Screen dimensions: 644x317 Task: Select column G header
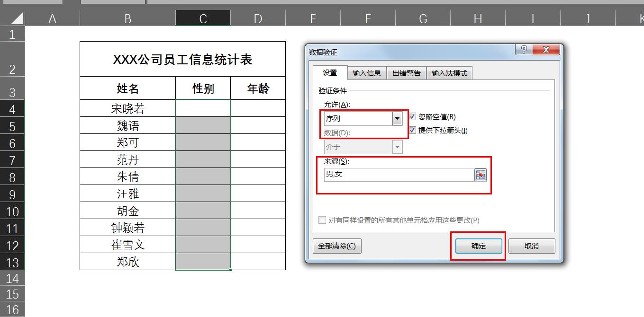click(x=423, y=18)
